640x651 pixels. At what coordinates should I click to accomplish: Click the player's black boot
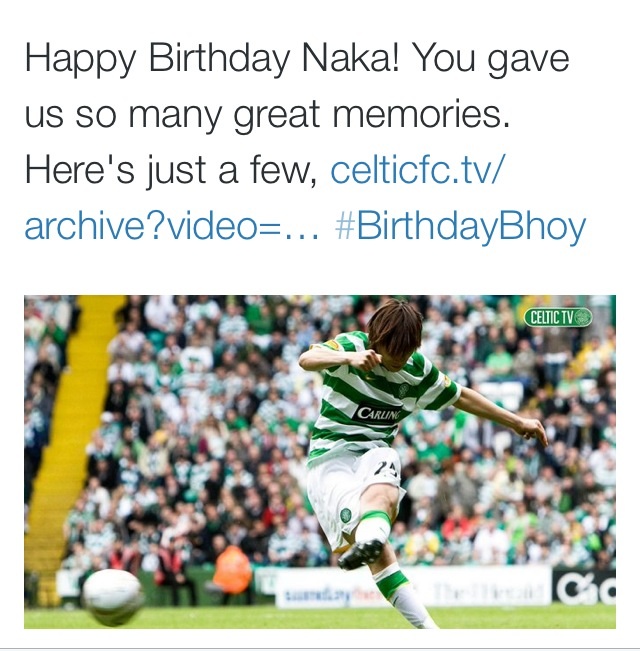click(x=361, y=555)
